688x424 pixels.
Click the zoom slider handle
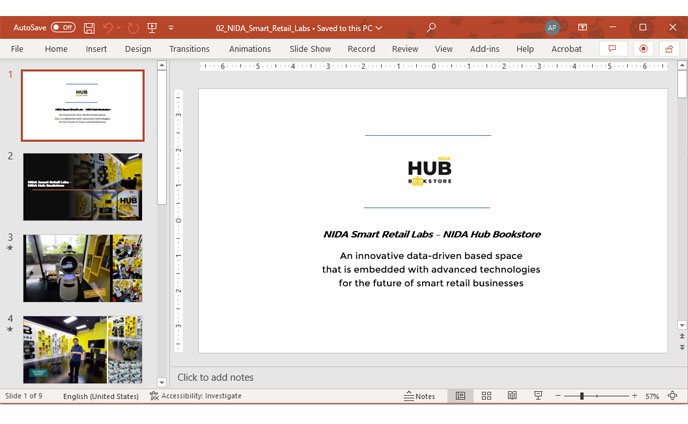pos(582,396)
